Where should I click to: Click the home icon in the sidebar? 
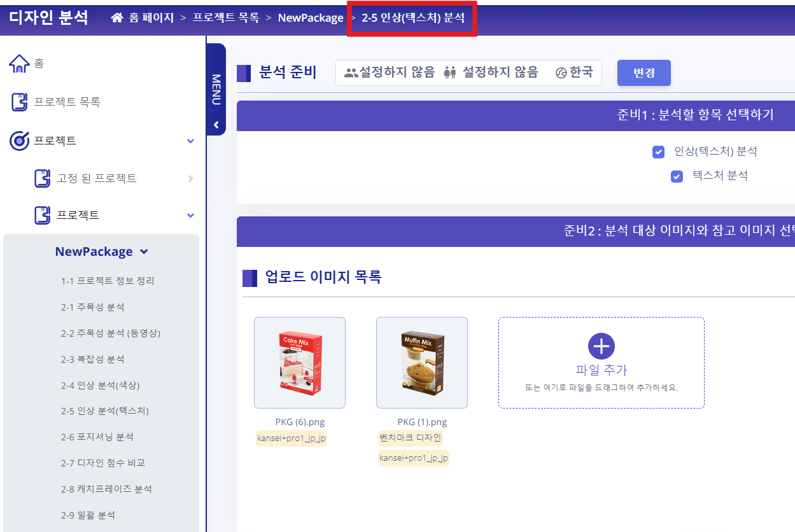tap(20, 63)
